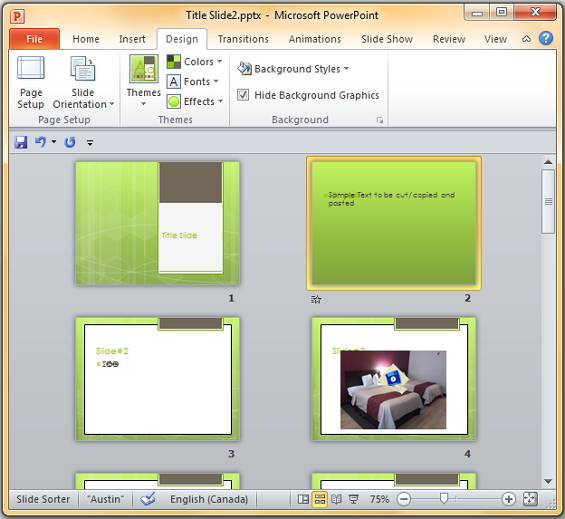Close the PowerPoint window
Screen dimensions: 565x519
[x=536, y=13]
